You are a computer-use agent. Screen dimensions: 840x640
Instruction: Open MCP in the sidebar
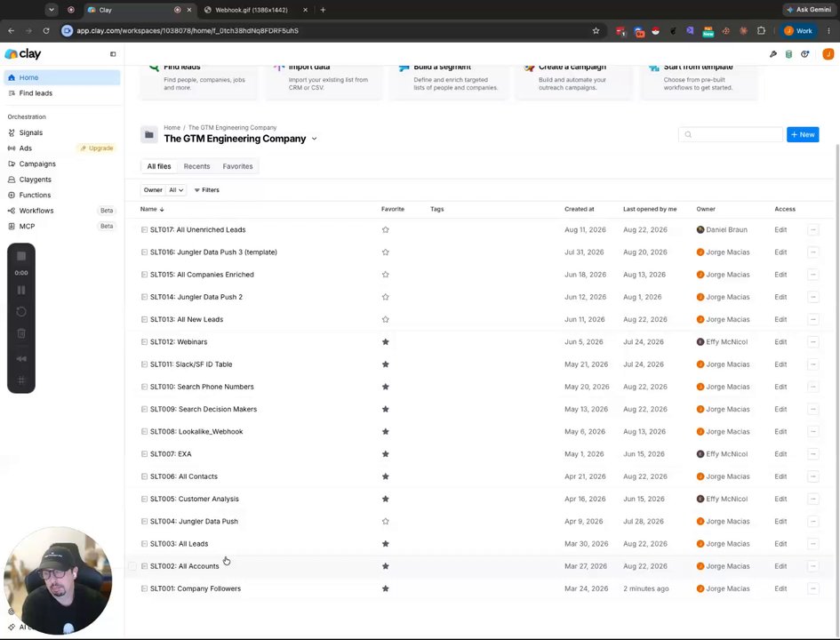click(61, 226)
